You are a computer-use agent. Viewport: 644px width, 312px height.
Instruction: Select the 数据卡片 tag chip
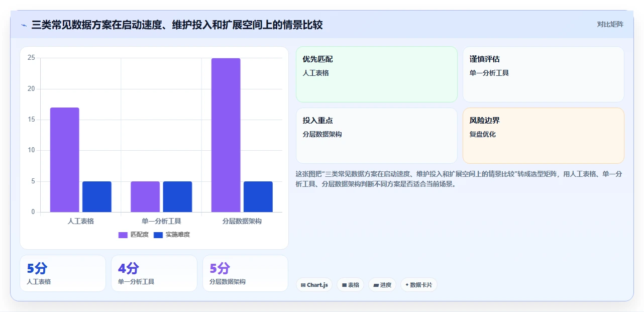pyautogui.click(x=418, y=285)
